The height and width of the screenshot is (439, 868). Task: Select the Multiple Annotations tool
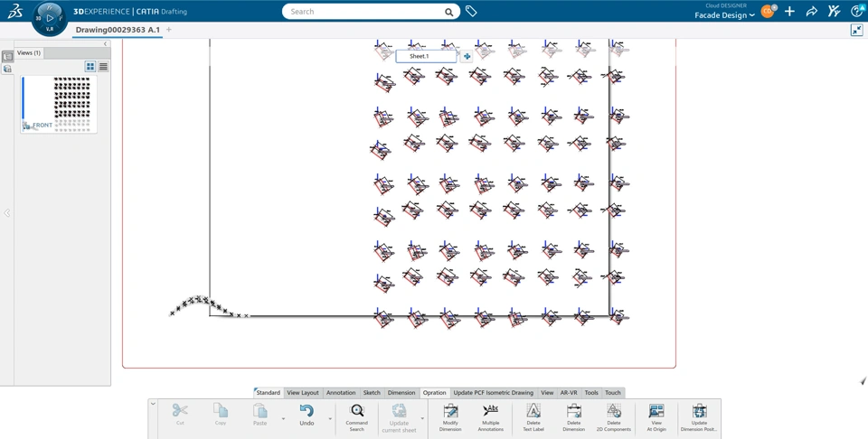490,417
